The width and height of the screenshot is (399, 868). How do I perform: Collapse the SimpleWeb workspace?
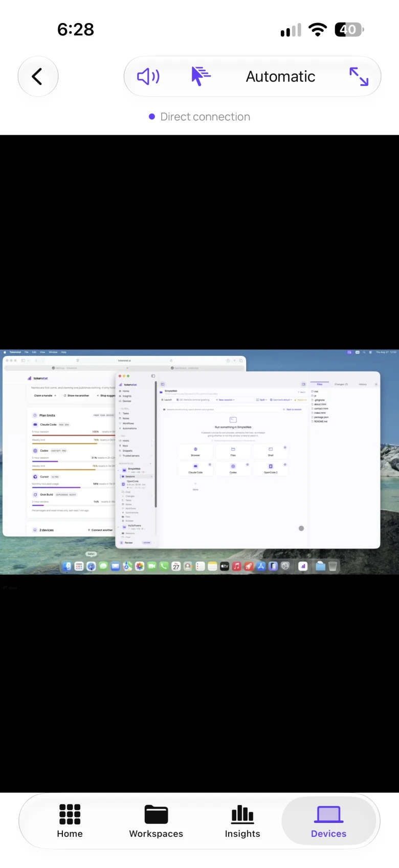pos(118,470)
